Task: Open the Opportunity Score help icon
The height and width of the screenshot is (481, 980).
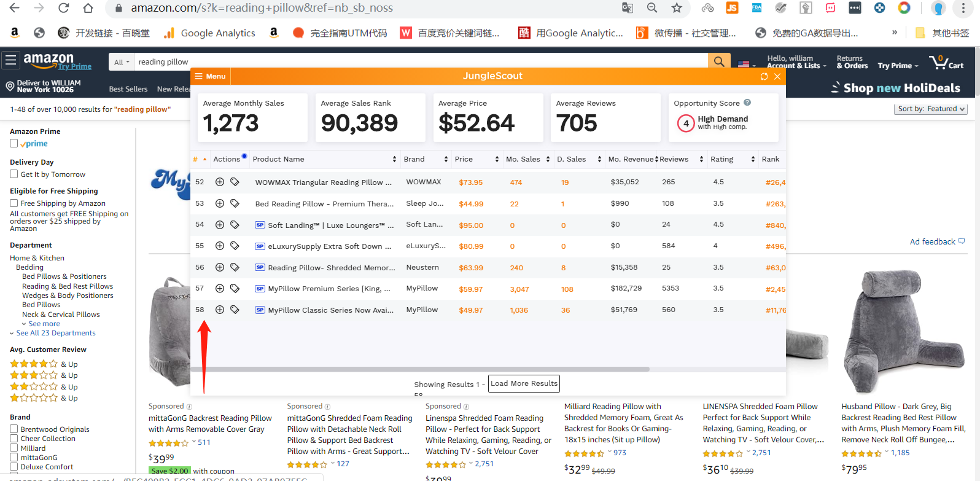Action: tap(747, 103)
